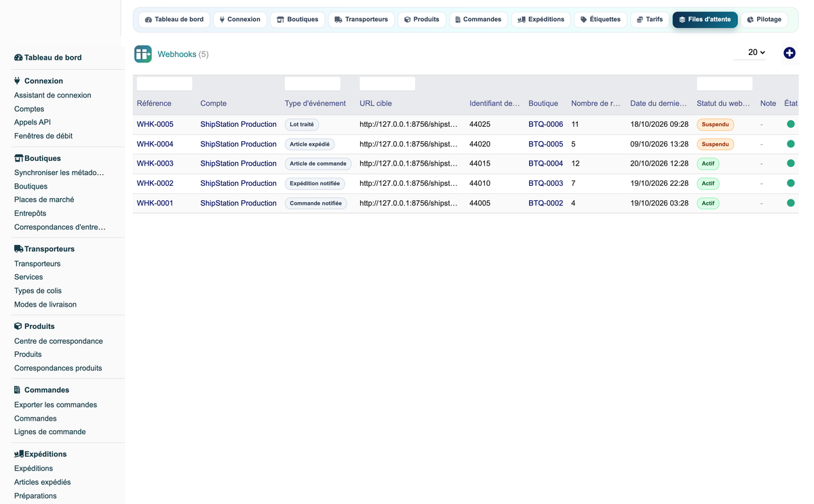
Task: Click the store icon beside Boutiques sidebar heading
Action: [x=19, y=158]
